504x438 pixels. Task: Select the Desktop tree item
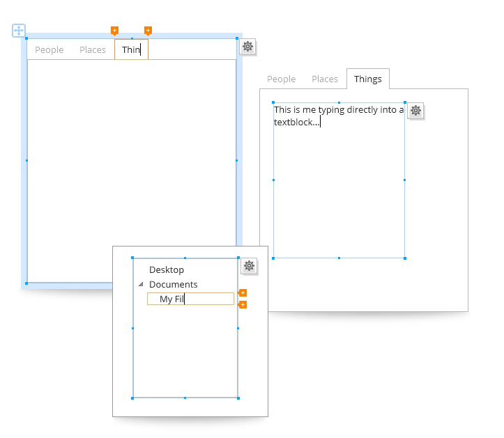(x=167, y=269)
